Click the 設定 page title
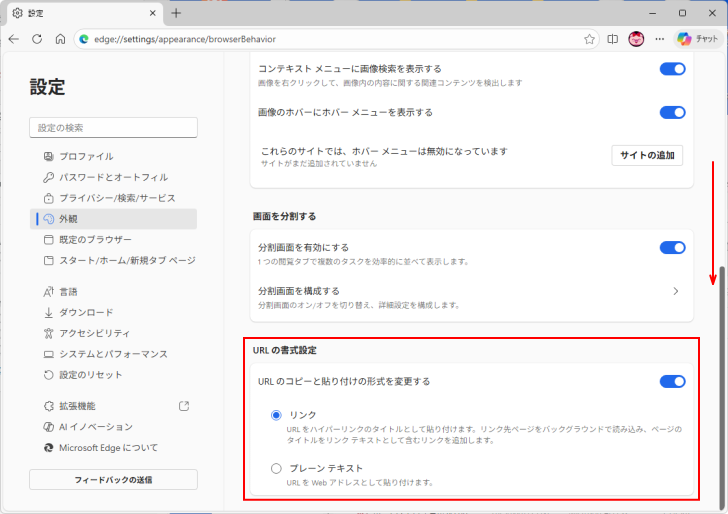 (47, 87)
